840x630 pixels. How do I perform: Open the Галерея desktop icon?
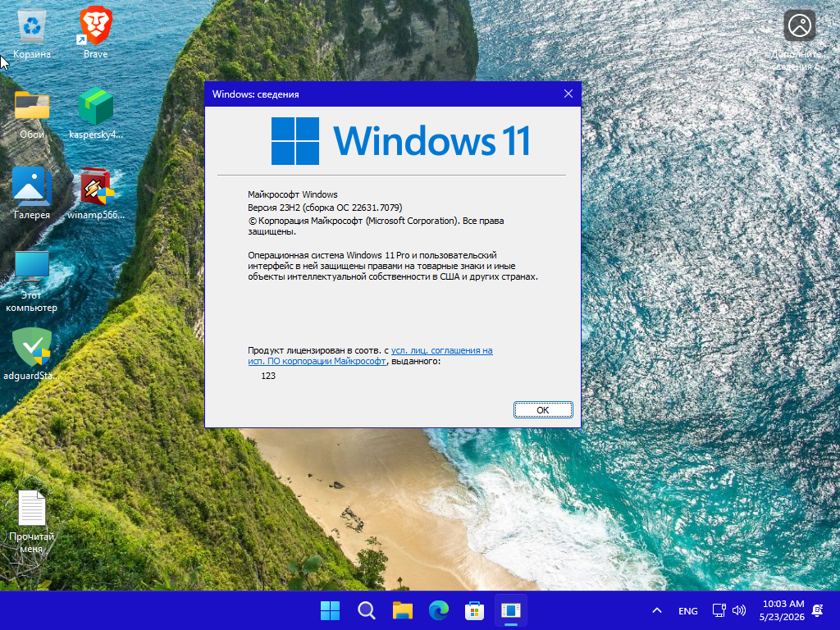pyautogui.click(x=32, y=194)
